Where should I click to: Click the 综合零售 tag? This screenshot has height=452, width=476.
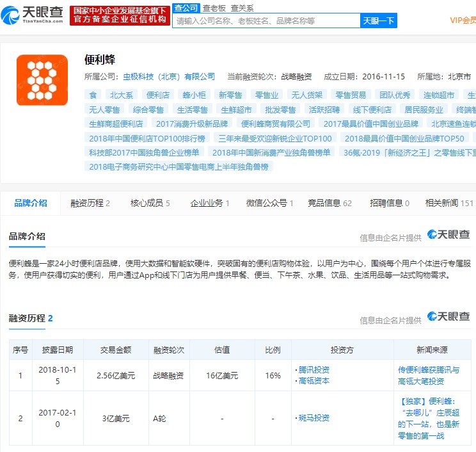(x=148, y=109)
